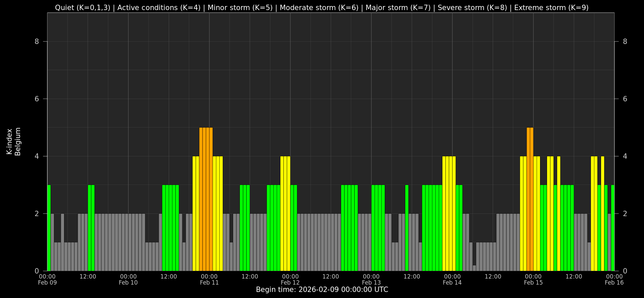644x298 pixels.
Task: Click the "Moderate storm (K=6)" legend text
Action: tap(319, 8)
